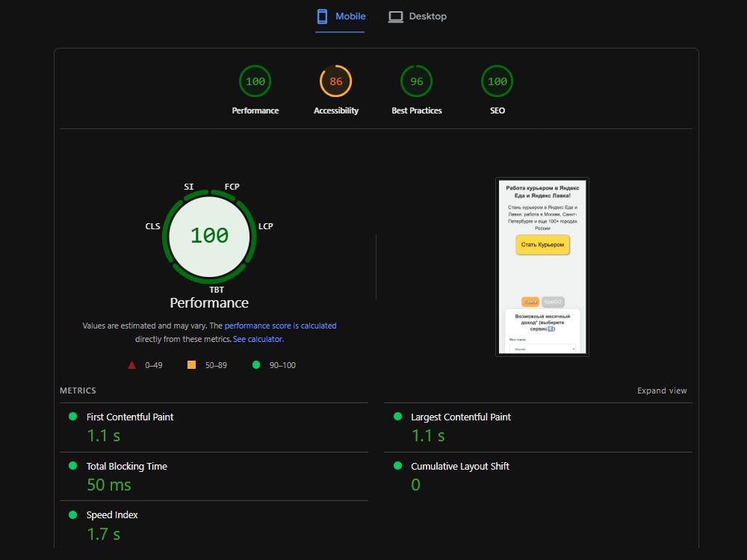
Task: Click the desktop laptop icon
Action: tap(395, 16)
